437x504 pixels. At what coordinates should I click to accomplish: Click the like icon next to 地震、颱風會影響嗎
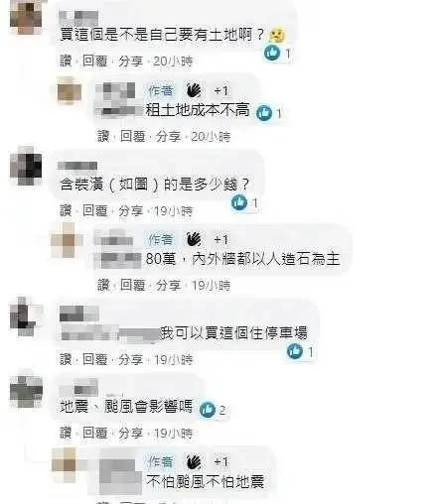pos(208,410)
